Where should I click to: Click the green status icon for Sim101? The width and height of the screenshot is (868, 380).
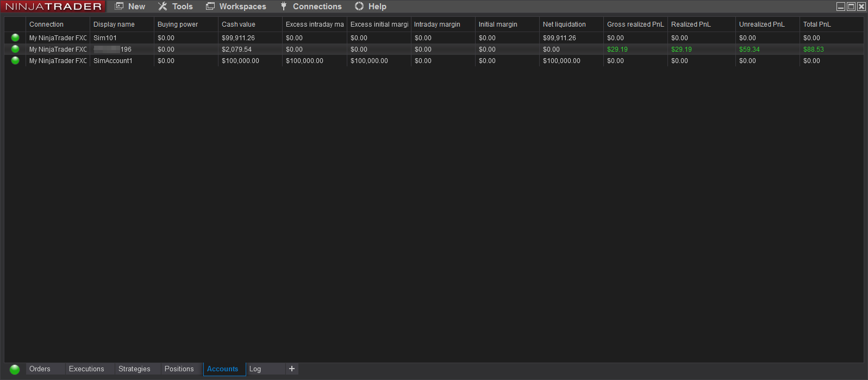click(15, 38)
